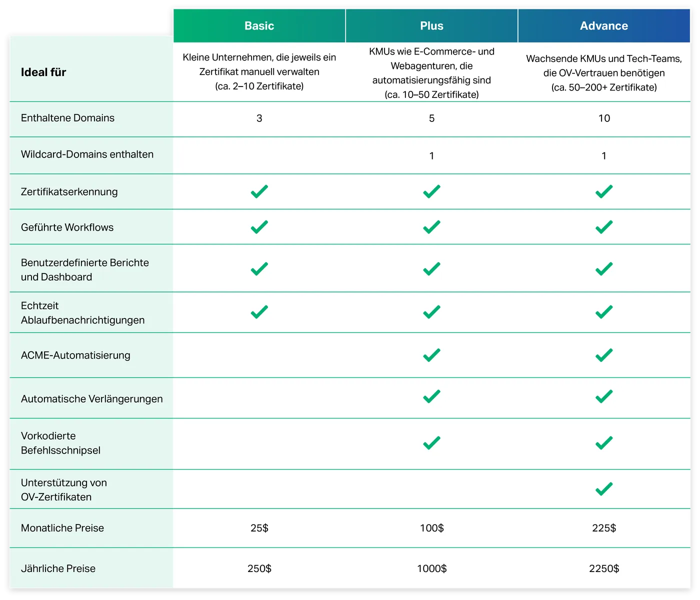Click Basic checkmark for Zertifikatserkennung
700x600 pixels.
tap(259, 191)
